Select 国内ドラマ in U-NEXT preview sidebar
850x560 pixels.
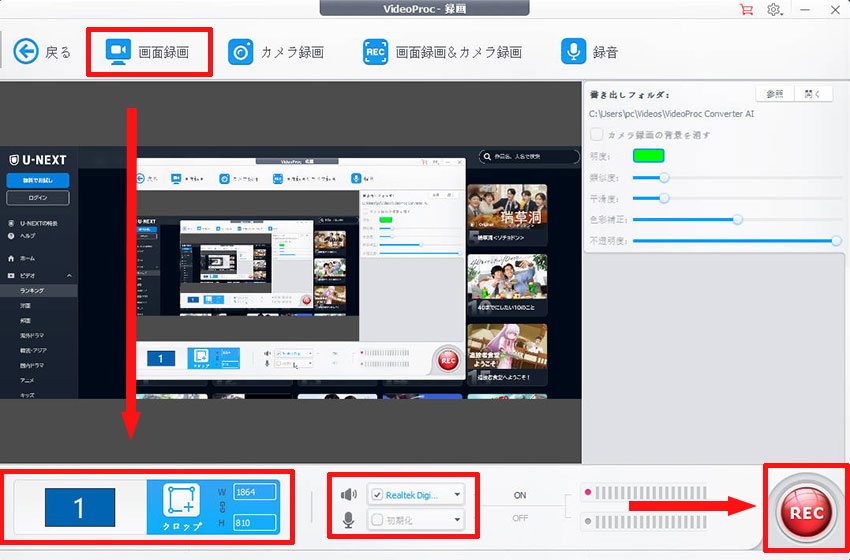pos(32,365)
